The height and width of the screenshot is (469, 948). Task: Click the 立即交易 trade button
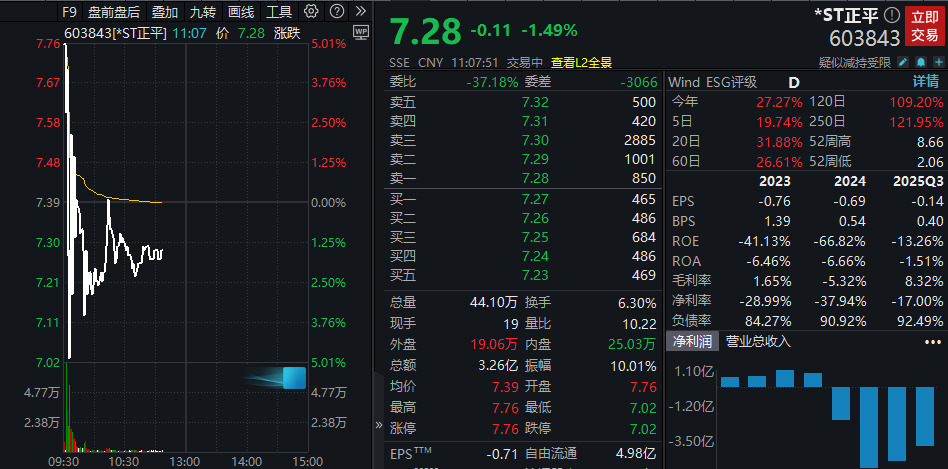(924, 26)
